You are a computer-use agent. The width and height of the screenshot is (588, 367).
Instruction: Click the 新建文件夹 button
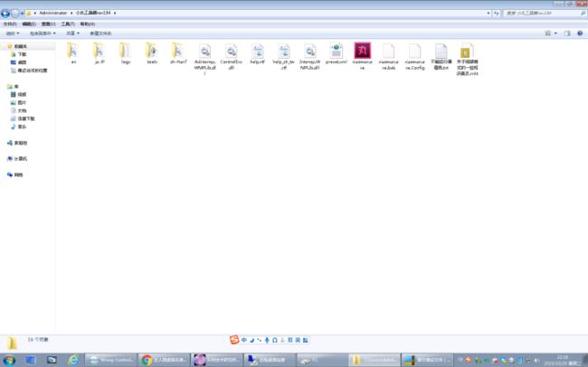100,33
